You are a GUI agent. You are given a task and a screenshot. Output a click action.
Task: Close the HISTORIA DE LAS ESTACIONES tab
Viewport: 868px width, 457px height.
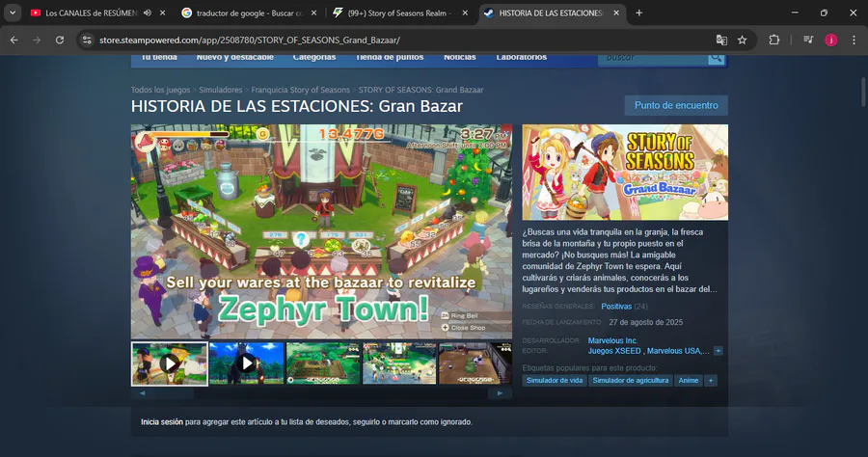pyautogui.click(x=615, y=13)
